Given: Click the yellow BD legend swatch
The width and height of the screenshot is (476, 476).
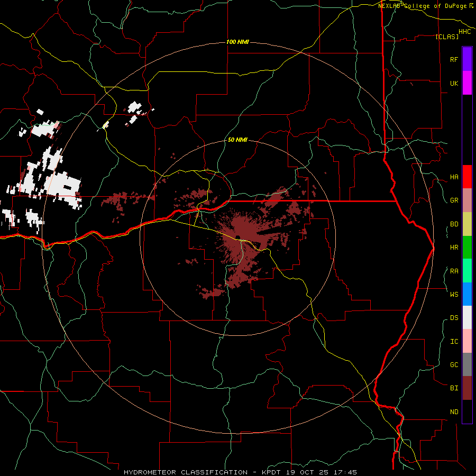Looking at the screenshot, I should (467, 224).
